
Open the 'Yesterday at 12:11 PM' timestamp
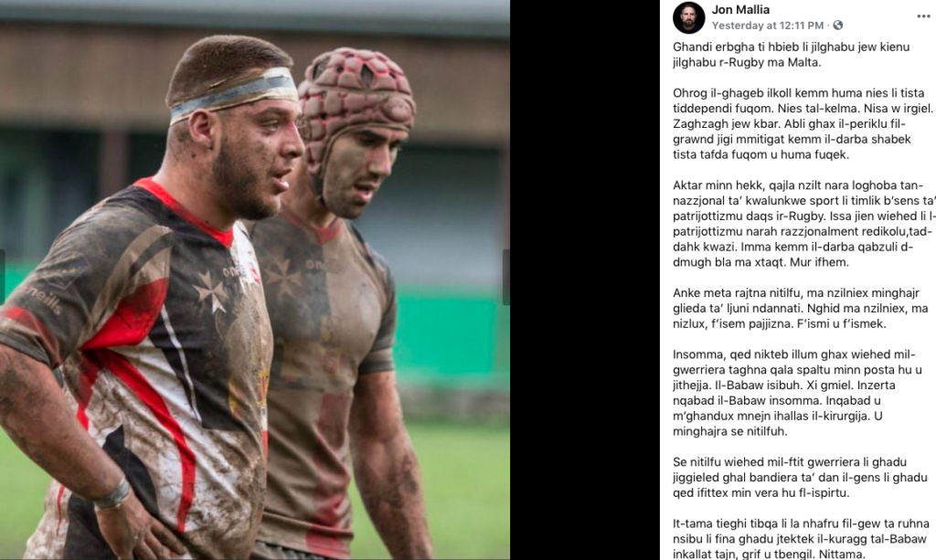(x=767, y=25)
